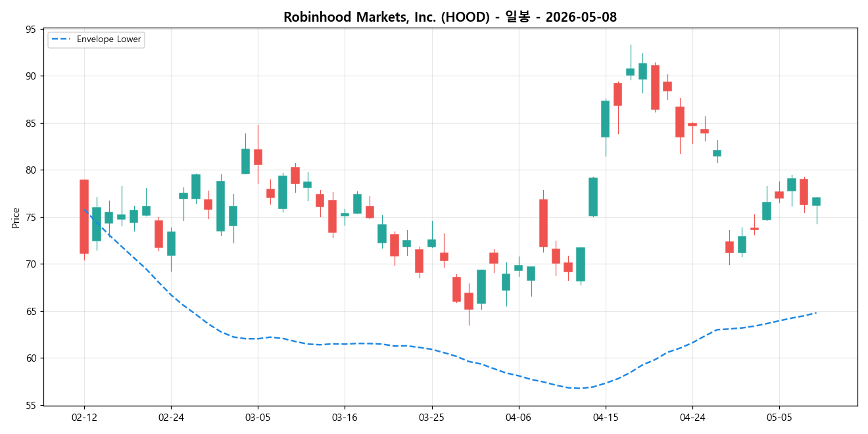Screen dimensions: 868x434
Task: Click the 95 price axis value
Action: click(x=32, y=30)
